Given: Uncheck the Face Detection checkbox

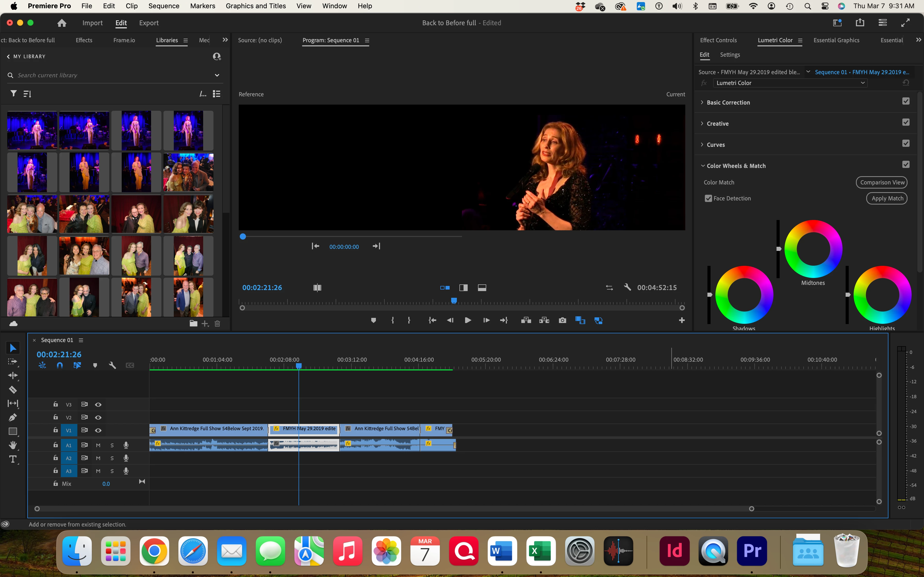Looking at the screenshot, I should point(708,198).
